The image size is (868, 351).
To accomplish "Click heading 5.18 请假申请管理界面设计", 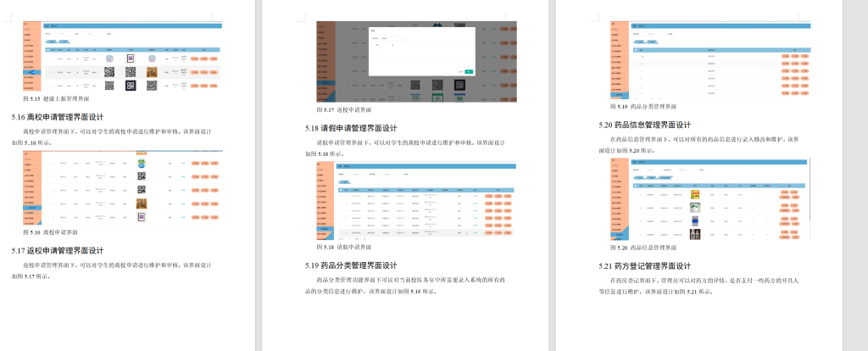I will coord(351,128).
